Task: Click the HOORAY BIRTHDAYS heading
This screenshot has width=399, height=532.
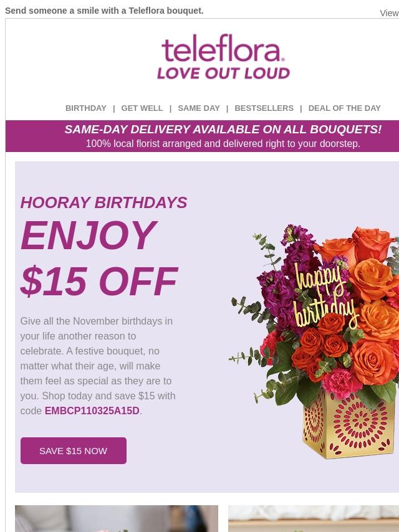Action: click(x=103, y=202)
